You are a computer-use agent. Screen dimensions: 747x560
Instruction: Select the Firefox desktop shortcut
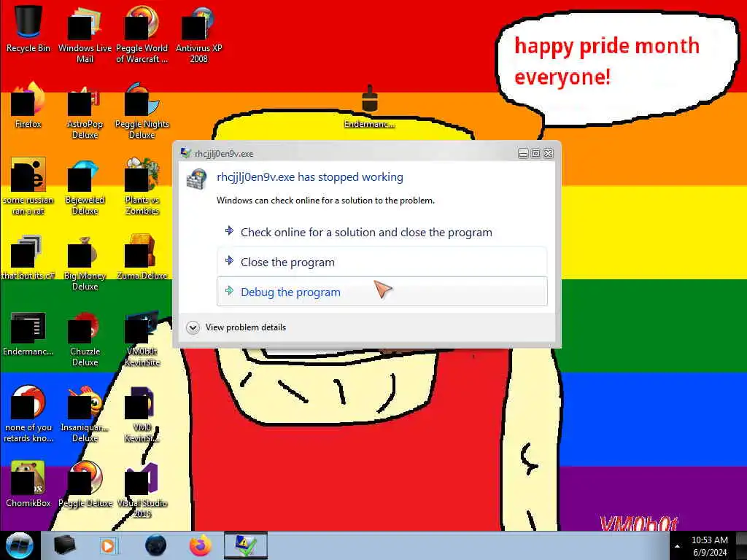[28, 106]
